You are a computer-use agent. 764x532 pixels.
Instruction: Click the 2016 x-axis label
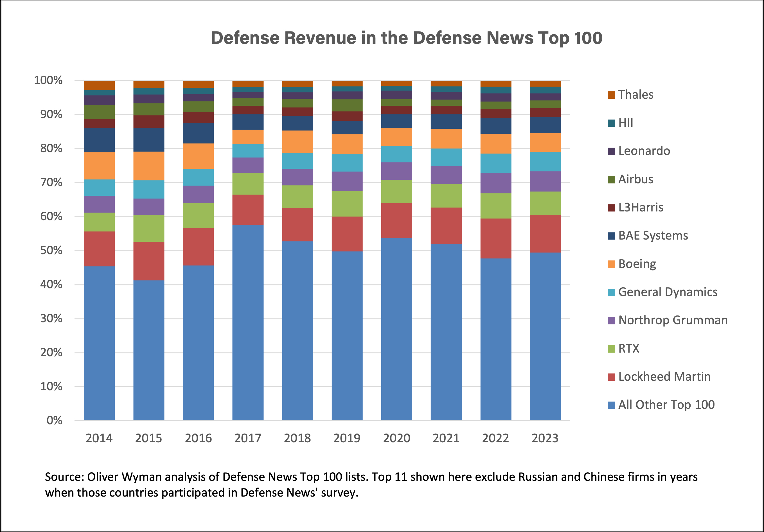click(x=198, y=438)
